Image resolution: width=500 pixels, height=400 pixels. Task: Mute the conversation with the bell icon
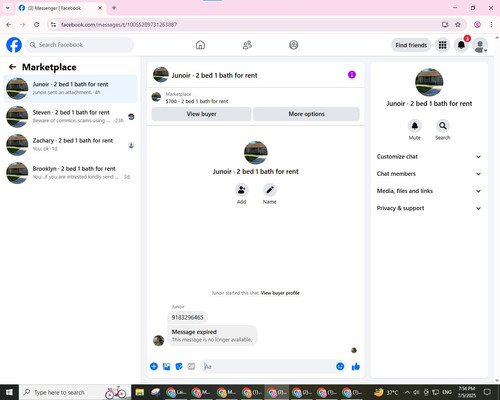415,126
